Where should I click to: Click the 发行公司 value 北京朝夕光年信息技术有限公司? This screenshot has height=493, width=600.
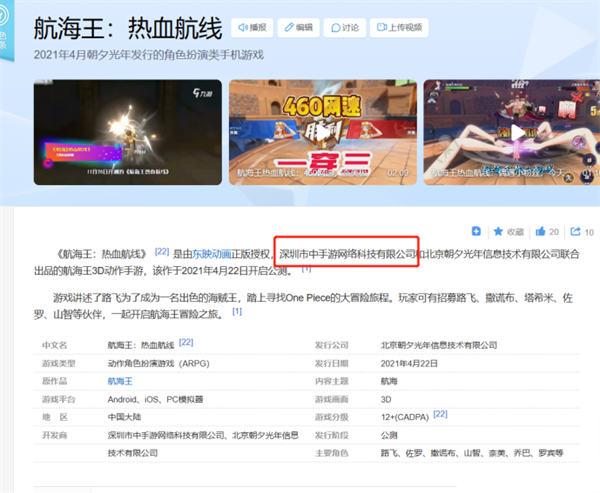click(x=439, y=345)
